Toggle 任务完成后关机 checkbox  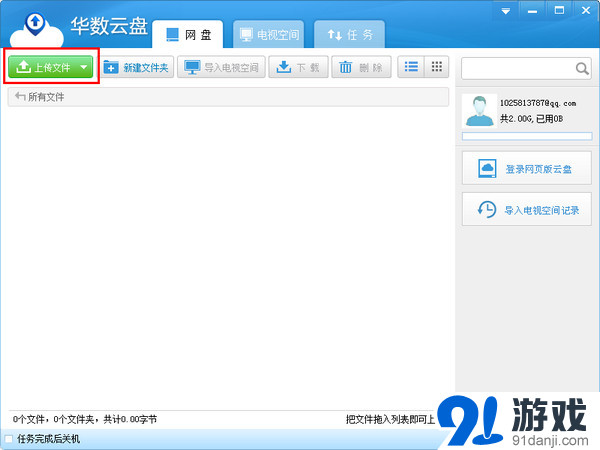9,439
